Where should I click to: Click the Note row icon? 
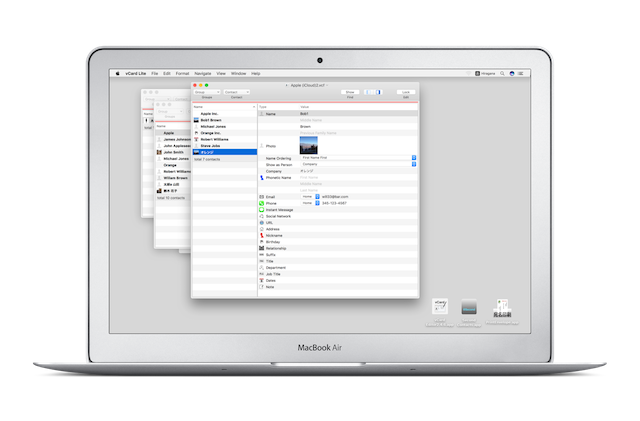pyautogui.click(x=262, y=287)
